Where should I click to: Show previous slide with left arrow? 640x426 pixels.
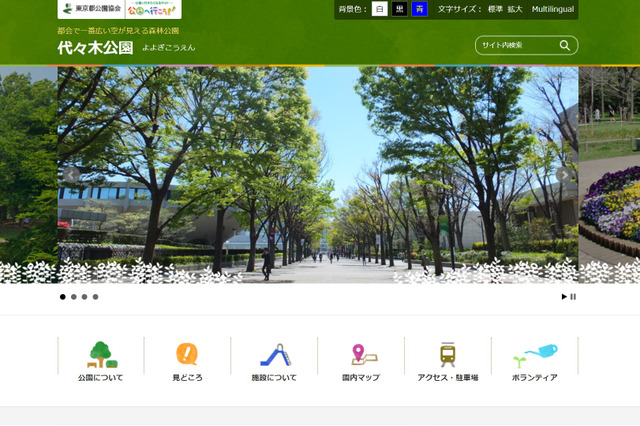71,175
